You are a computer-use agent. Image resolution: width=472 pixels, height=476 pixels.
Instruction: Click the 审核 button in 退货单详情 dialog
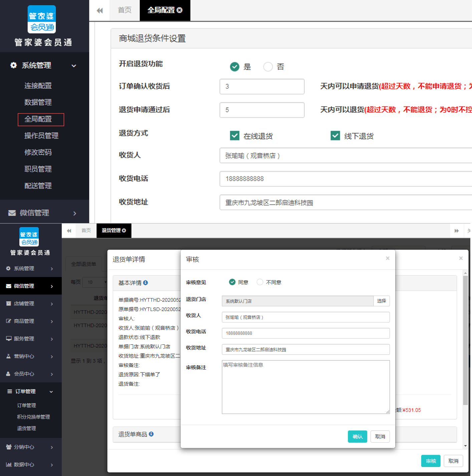(x=431, y=461)
